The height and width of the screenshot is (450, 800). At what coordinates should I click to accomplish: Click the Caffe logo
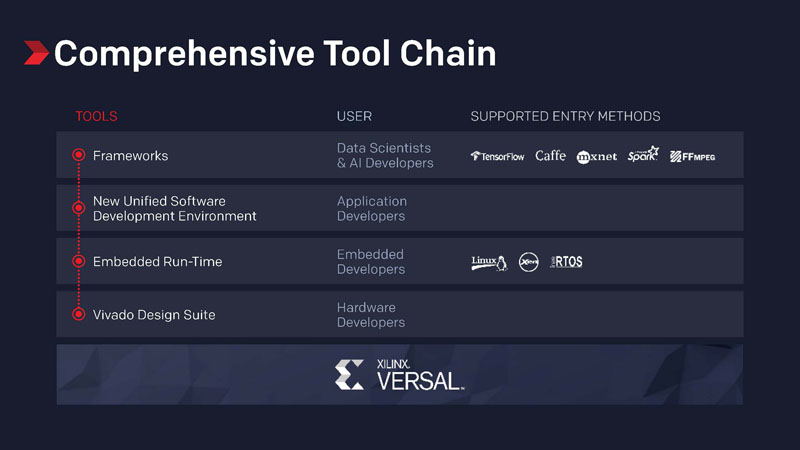point(551,156)
